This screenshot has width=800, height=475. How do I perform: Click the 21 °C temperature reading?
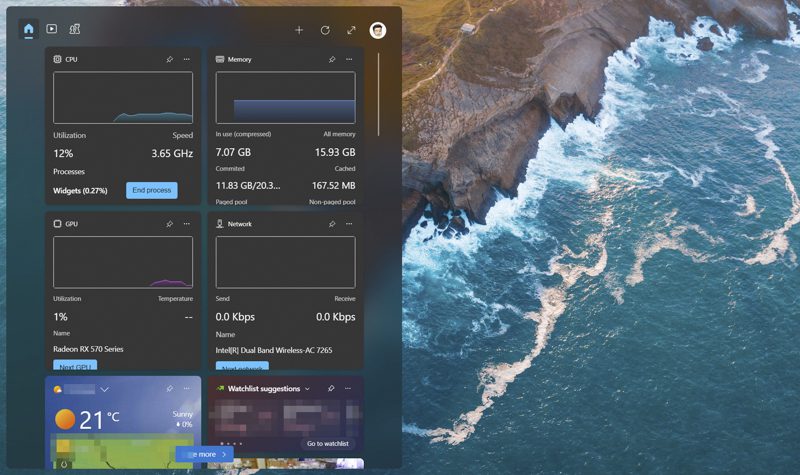click(x=99, y=420)
